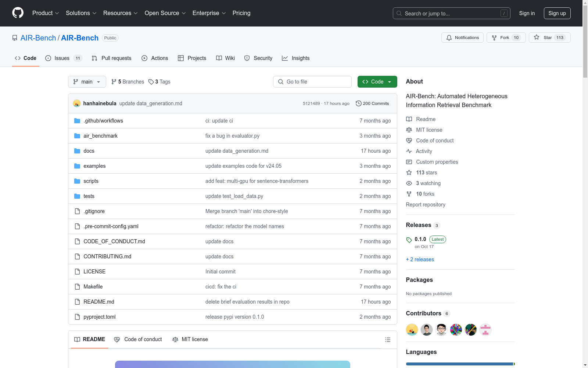Focus the Search or jump to field
The height and width of the screenshot is (368, 588).
pos(452,13)
